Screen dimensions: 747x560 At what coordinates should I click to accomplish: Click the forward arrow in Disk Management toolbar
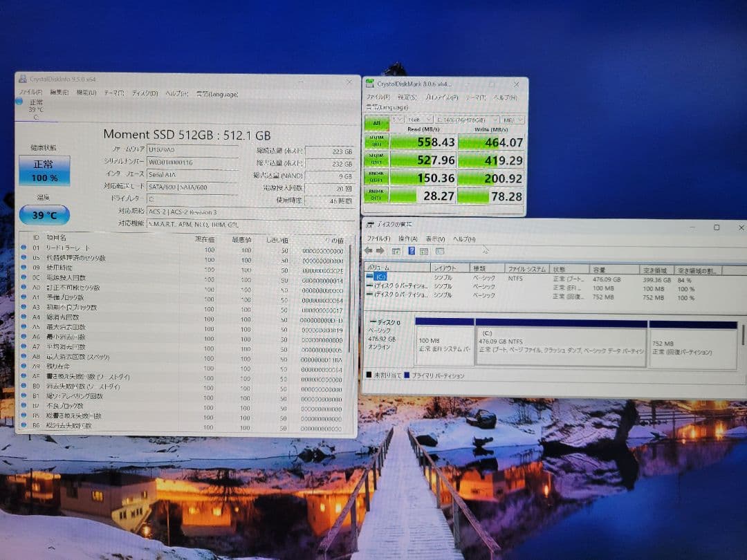pos(380,250)
